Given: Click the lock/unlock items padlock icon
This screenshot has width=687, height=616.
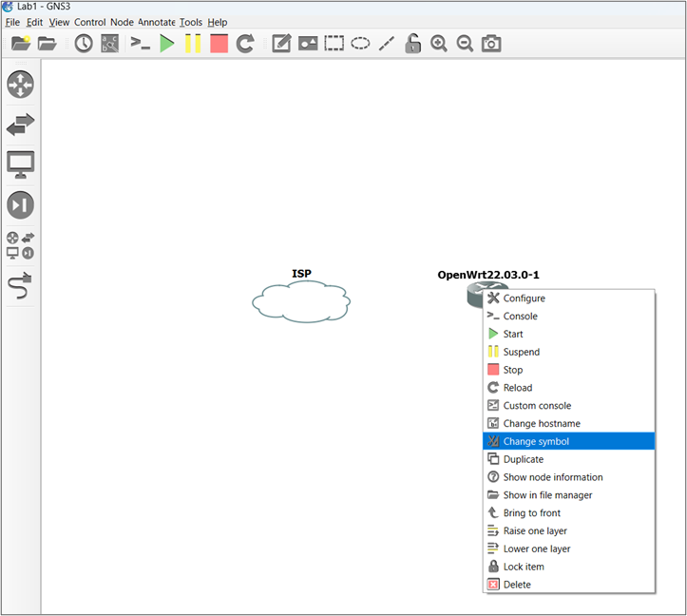Looking at the screenshot, I should pyautogui.click(x=412, y=44).
